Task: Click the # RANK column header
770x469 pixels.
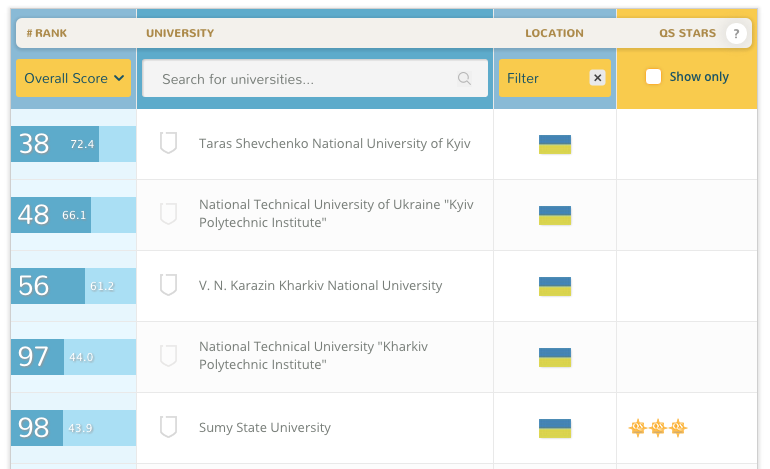Action: 47,33
